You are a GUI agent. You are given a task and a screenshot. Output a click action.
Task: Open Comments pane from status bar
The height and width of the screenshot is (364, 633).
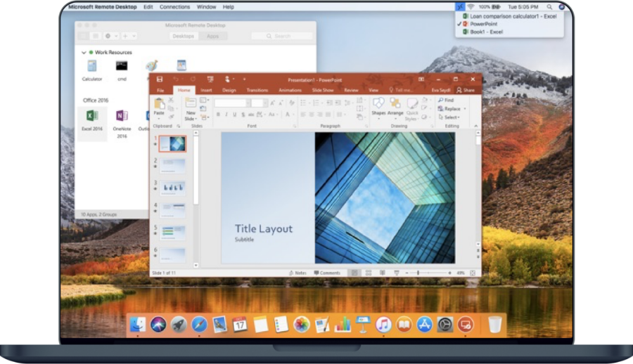[x=327, y=273]
